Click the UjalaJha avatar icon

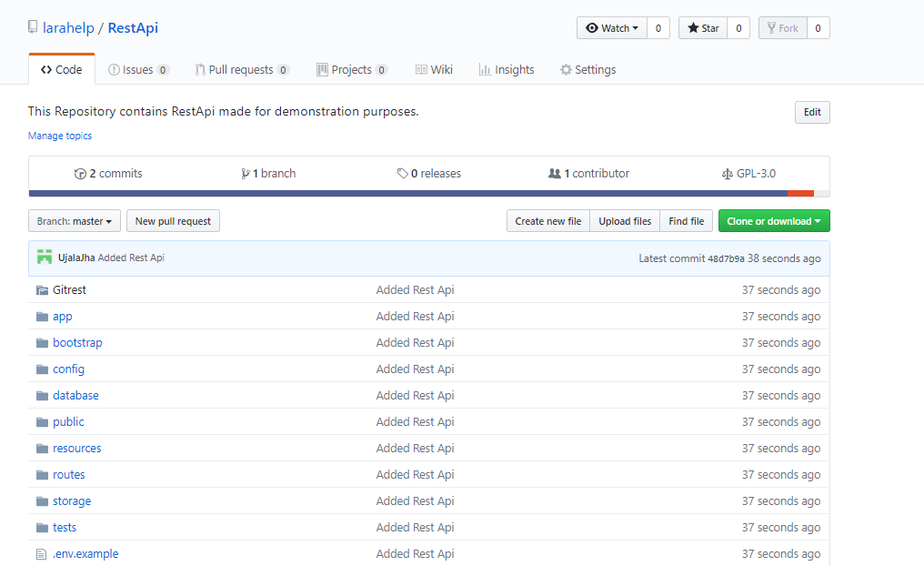pyautogui.click(x=45, y=258)
